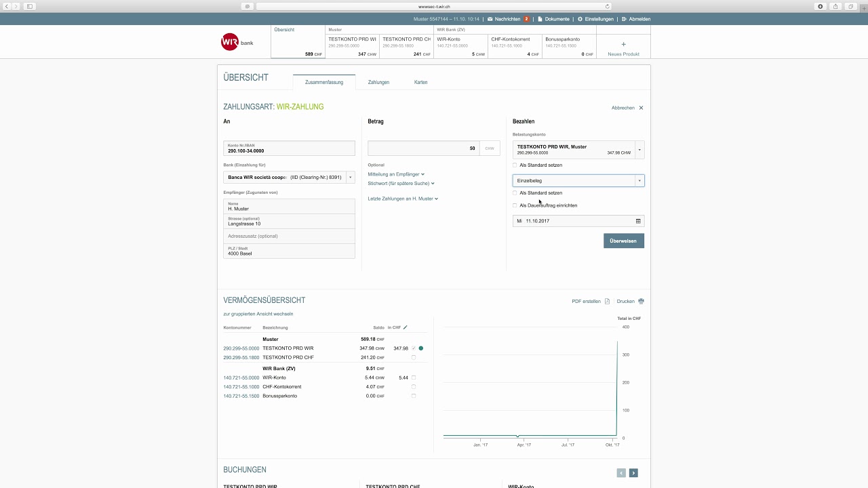Viewport: 868px width, 488px height.
Task: Click Safari forward button
Action: [x=16, y=6]
